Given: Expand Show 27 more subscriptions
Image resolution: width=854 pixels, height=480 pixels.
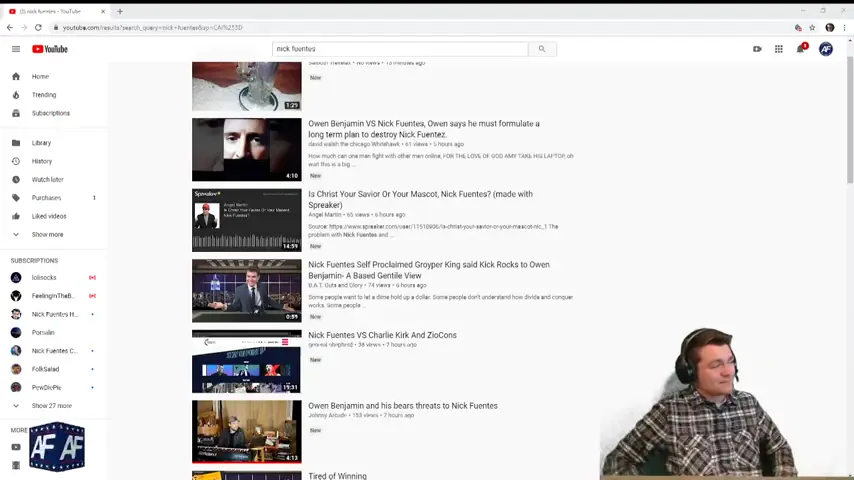Looking at the screenshot, I should click(51, 406).
